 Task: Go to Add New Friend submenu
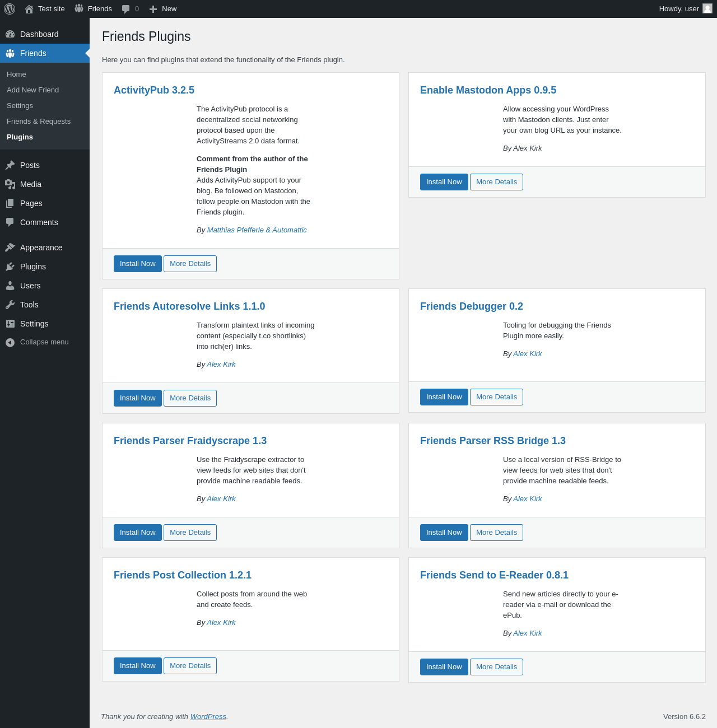[45, 90]
